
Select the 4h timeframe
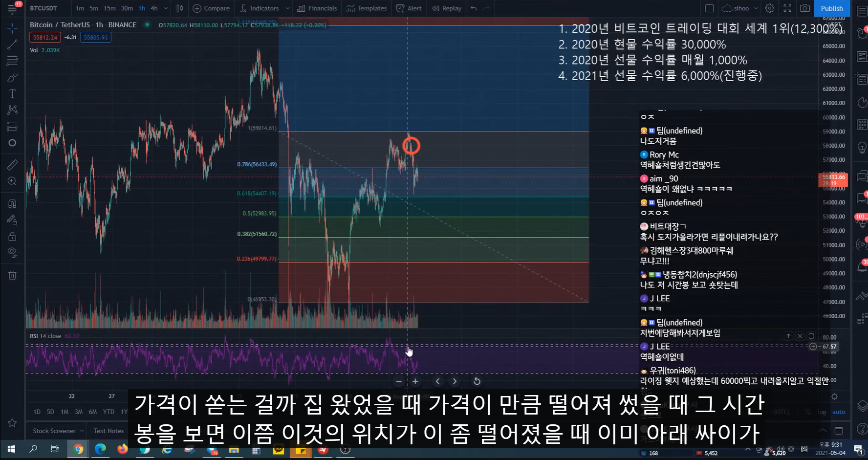[x=154, y=8]
